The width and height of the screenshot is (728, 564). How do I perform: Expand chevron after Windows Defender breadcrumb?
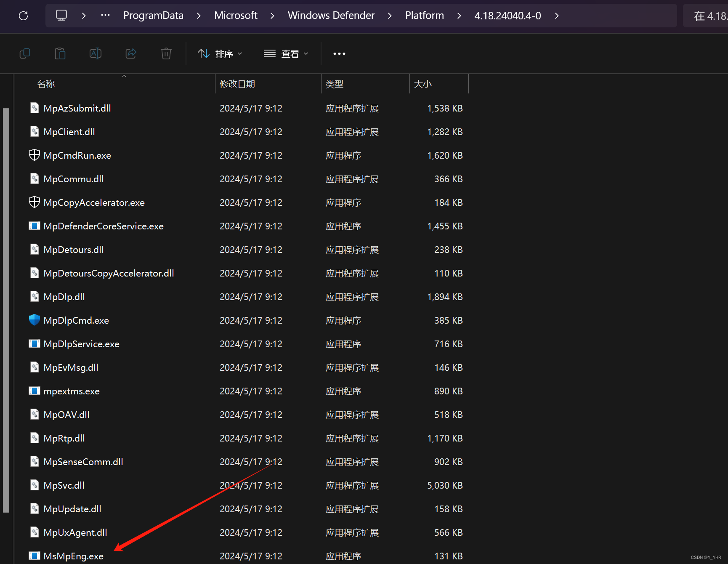pyautogui.click(x=390, y=16)
